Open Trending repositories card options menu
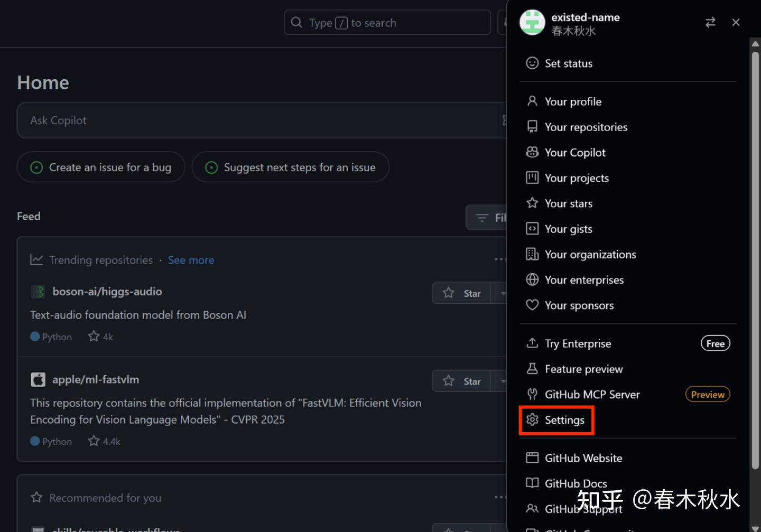Image resolution: width=761 pixels, height=532 pixels. (x=499, y=259)
